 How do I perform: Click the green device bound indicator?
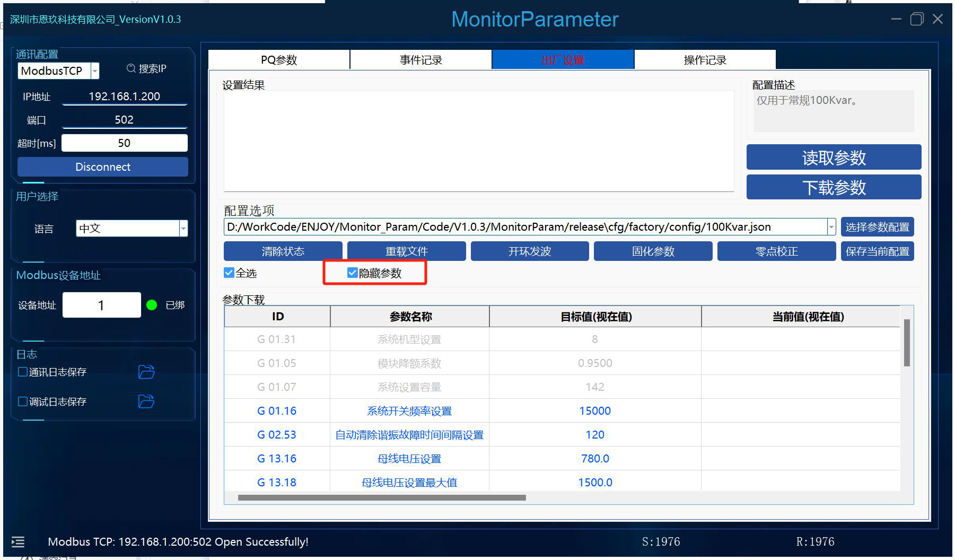[152, 305]
